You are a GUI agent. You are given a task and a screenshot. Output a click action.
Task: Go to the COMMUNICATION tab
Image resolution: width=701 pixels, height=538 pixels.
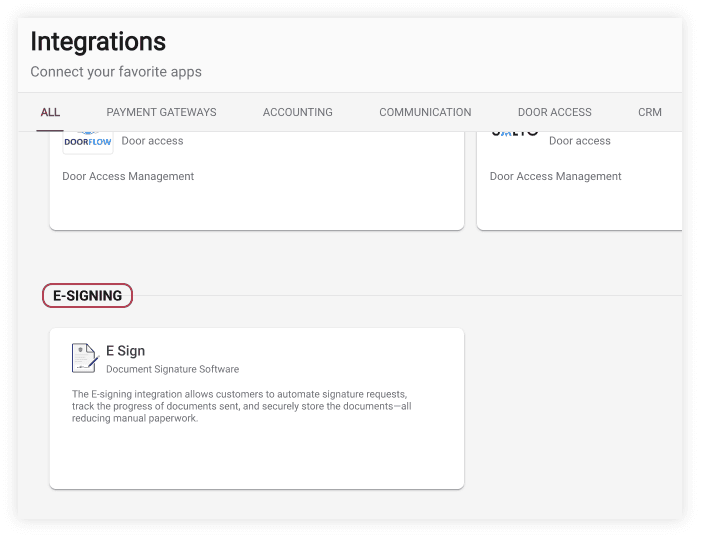click(x=425, y=112)
